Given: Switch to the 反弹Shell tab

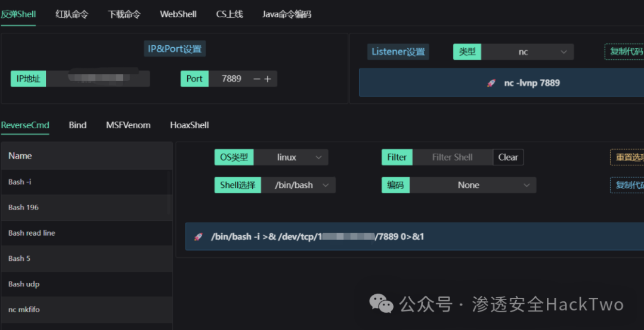Looking at the screenshot, I should (x=18, y=14).
